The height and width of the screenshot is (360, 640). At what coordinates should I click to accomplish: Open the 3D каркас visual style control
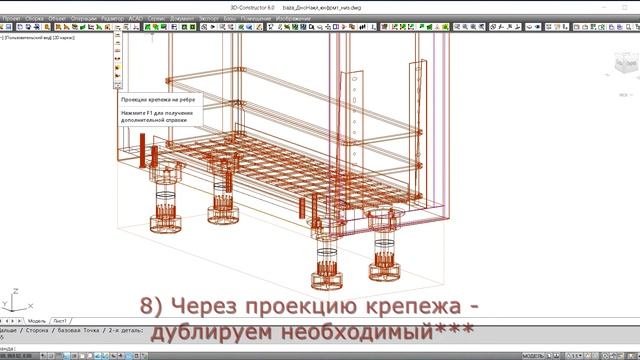pos(64,38)
